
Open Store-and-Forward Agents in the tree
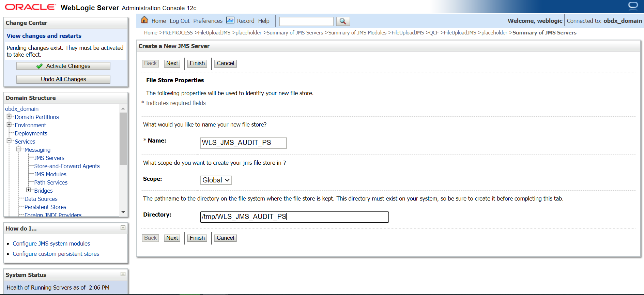point(67,166)
